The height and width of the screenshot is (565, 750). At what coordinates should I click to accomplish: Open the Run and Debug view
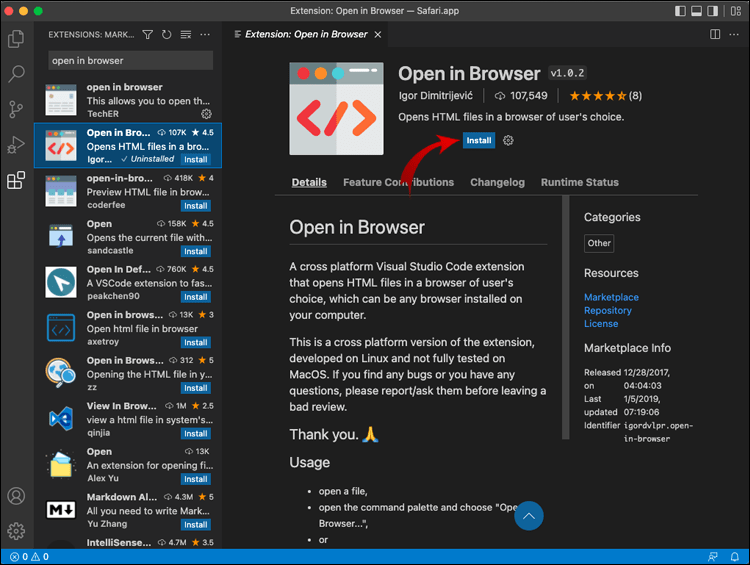(16, 145)
